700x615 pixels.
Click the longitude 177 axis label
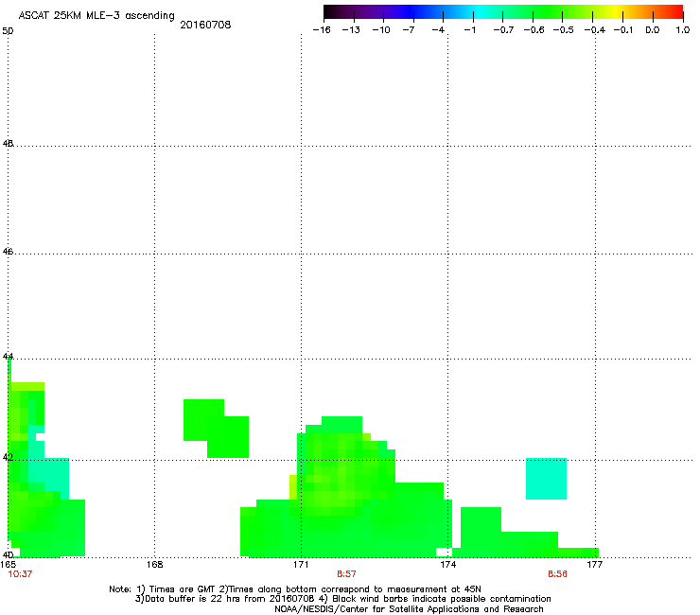(595, 565)
